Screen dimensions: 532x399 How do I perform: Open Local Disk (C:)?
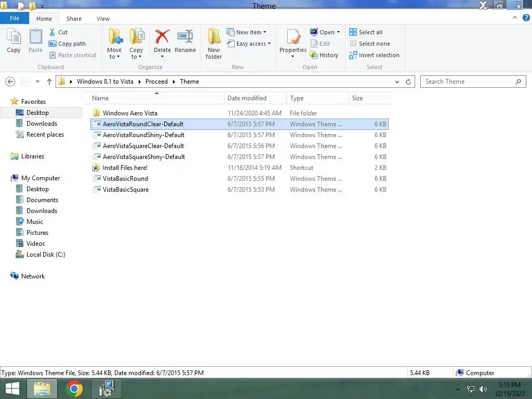41,255
